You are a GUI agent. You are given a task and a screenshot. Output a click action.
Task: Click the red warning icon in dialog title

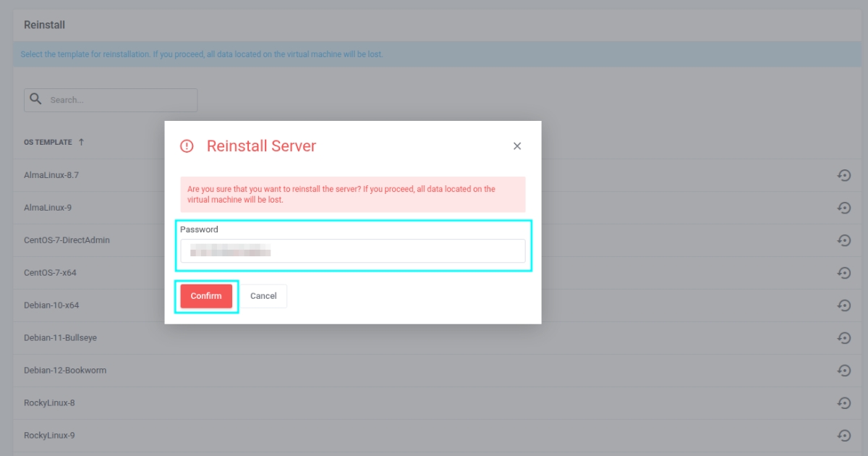pos(187,146)
